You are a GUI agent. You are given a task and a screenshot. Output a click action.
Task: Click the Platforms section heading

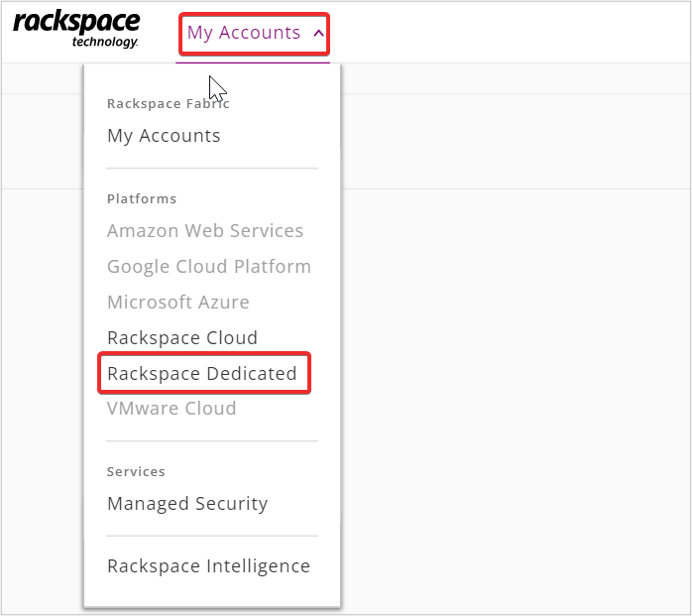[x=142, y=199]
